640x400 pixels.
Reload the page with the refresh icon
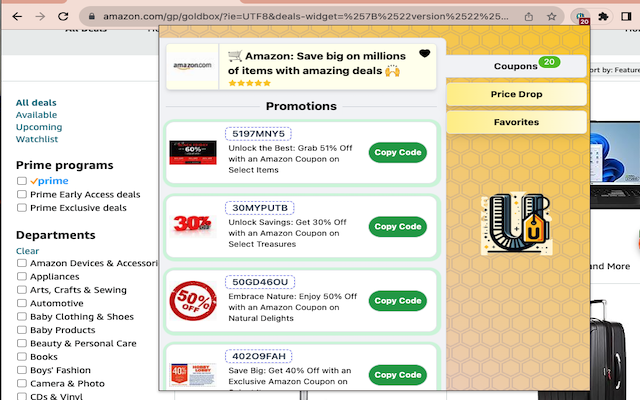click(x=63, y=16)
